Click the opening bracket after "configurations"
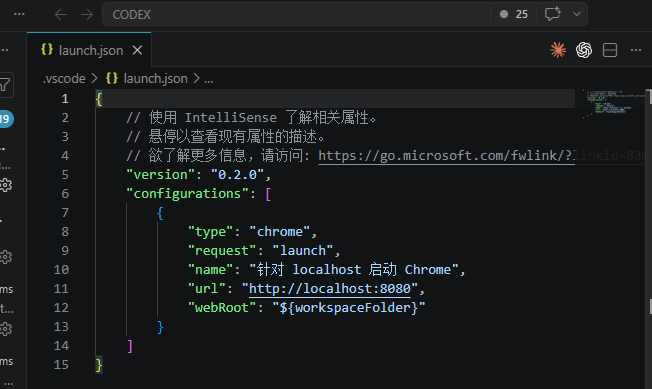 [268, 194]
